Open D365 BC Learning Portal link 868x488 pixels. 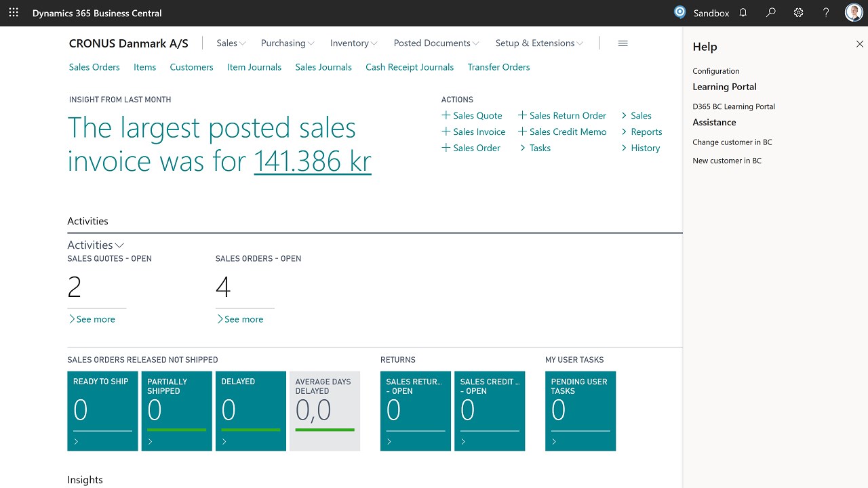(734, 106)
